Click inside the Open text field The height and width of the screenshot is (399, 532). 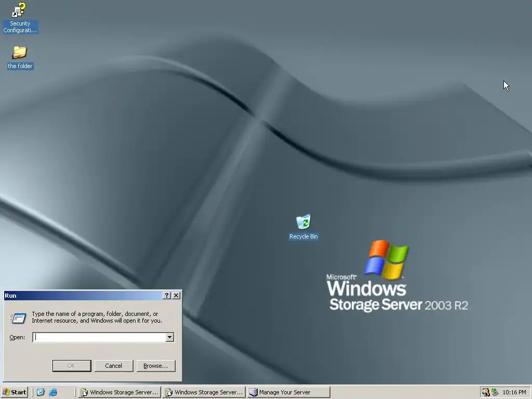coord(99,337)
